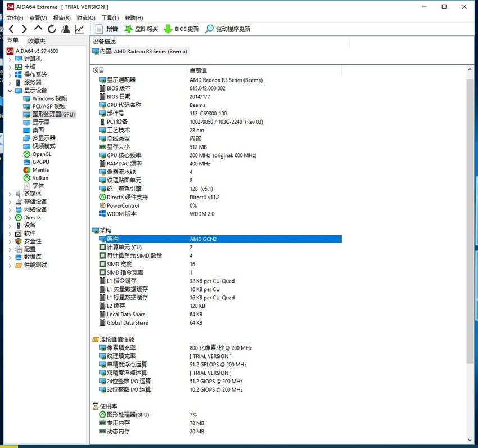Go forward with the right arrow icon
Image resolution: width=478 pixels, height=448 pixels.
(24, 29)
